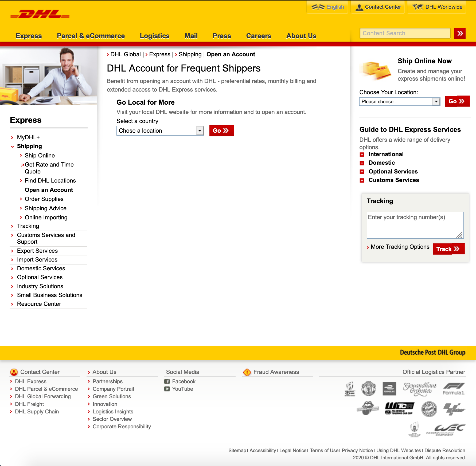Expand the International delivery options section
Screen dimensions: 476x466
tap(362, 154)
